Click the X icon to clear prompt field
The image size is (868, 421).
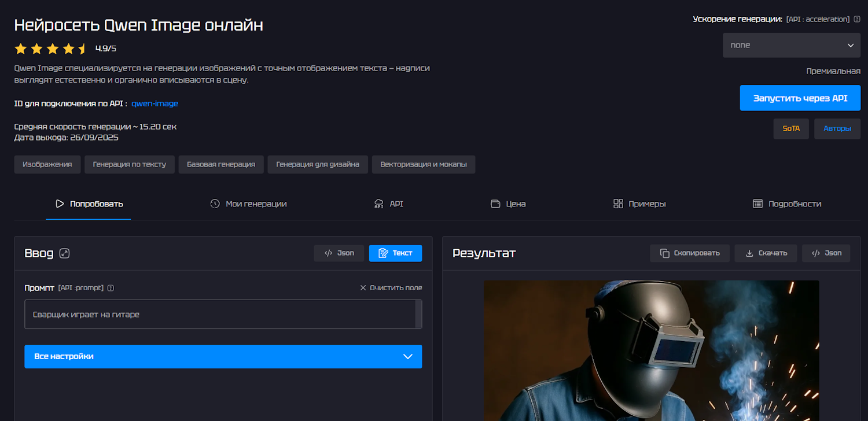[x=363, y=288]
